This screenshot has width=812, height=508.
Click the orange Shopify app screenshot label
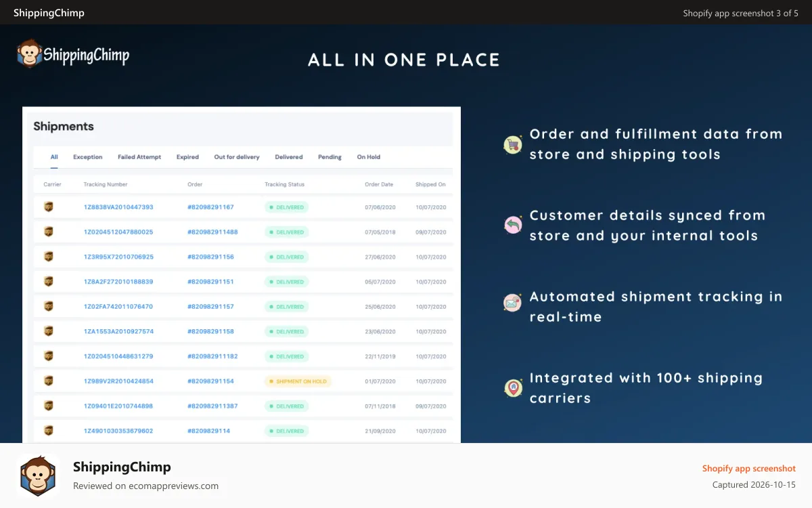click(749, 469)
